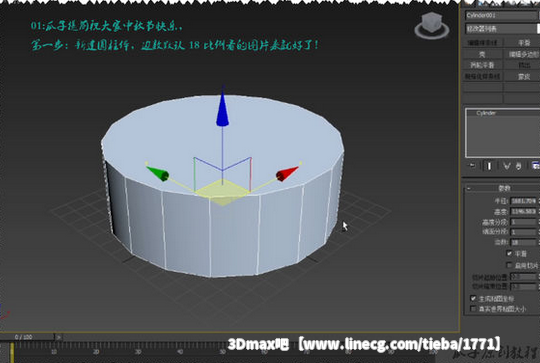Screen dimensions: 540x363
Task: Click the 挤出 Extrude modifier button
Action: (x=522, y=65)
